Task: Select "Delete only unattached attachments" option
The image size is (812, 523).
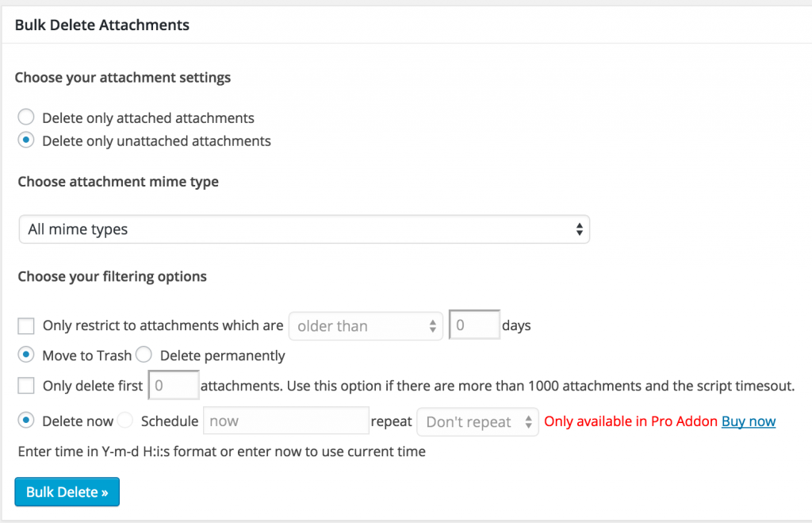Action: coord(25,141)
